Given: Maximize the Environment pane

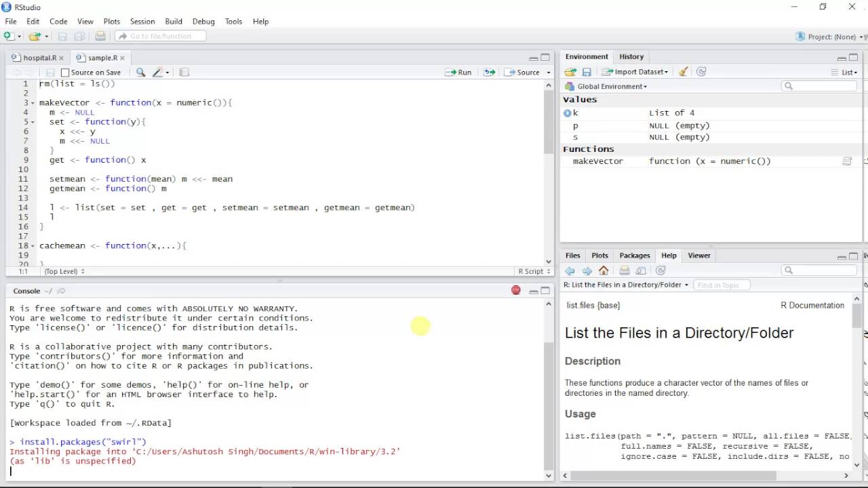Looking at the screenshot, I should 854,58.
